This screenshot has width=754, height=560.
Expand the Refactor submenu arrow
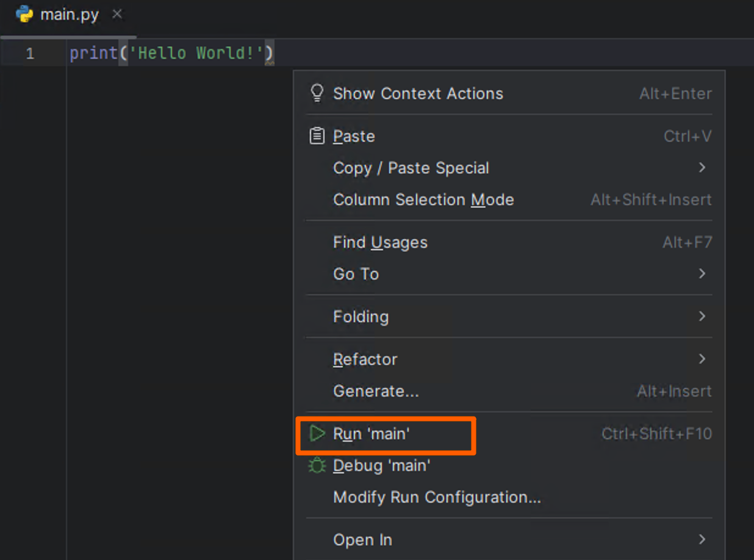(702, 359)
